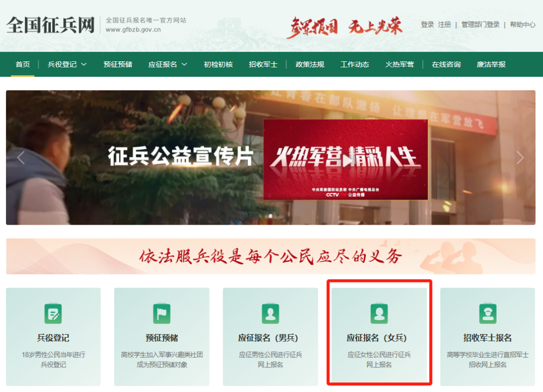Switch to the 首页 tab

[x=22, y=64]
